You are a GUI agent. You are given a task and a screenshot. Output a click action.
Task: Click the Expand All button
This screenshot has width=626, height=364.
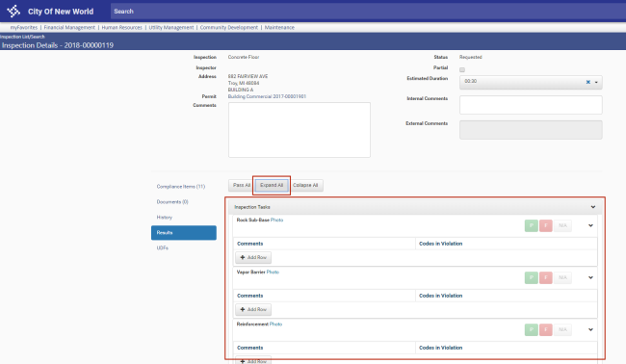[272, 185]
